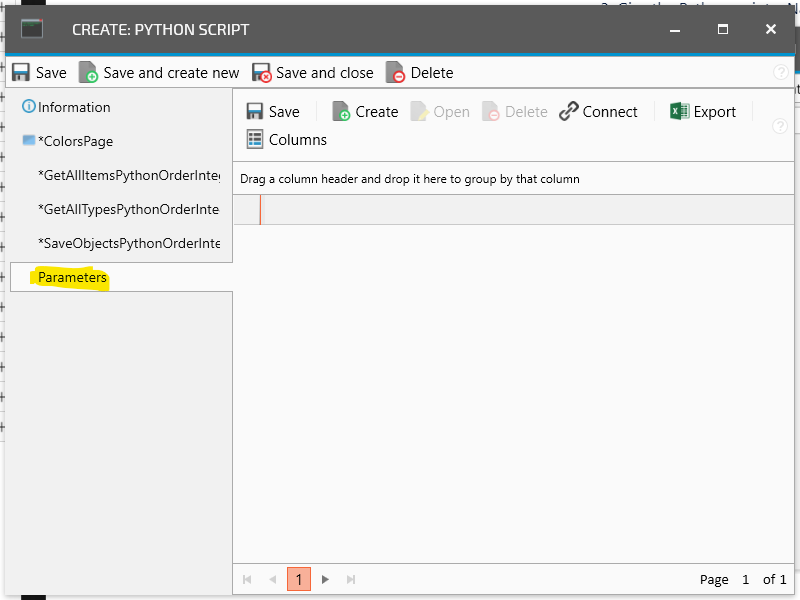800x600 pixels.
Task: Click Save and close icon
Action: [262, 73]
